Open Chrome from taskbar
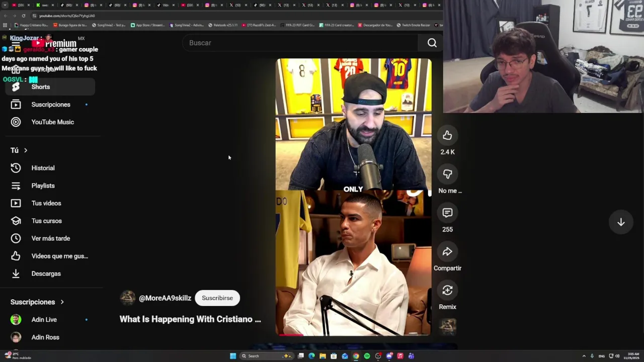This screenshot has width=644, height=362. pyautogui.click(x=356, y=356)
